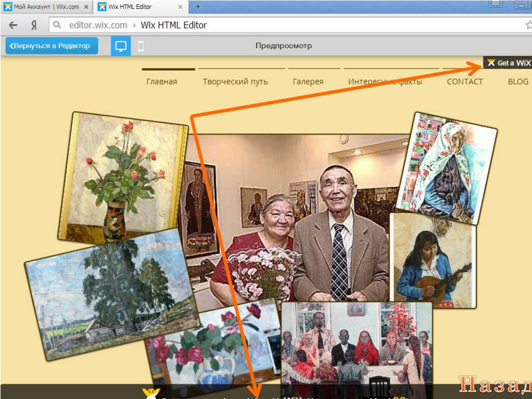
Task: Click the Yandex 'Я' button
Action: tap(34, 25)
